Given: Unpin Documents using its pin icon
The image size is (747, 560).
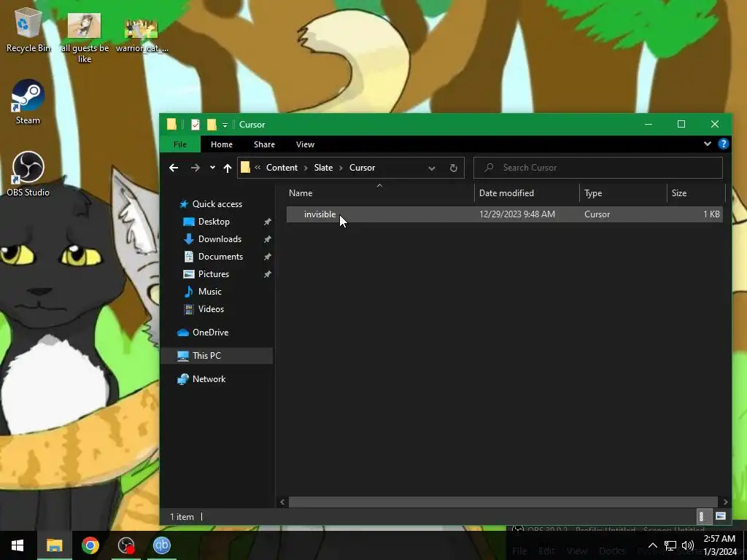Looking at the screenshot, I should 267,257.
